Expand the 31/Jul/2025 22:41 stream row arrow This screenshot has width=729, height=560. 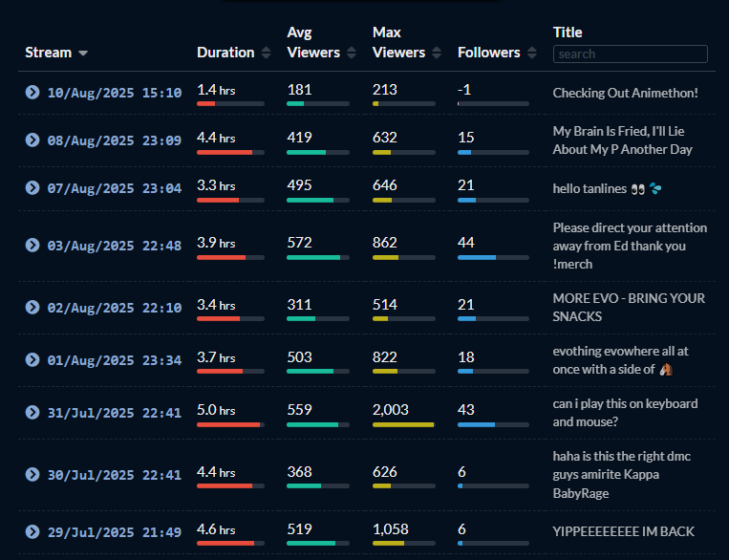[x=32, y=412]
